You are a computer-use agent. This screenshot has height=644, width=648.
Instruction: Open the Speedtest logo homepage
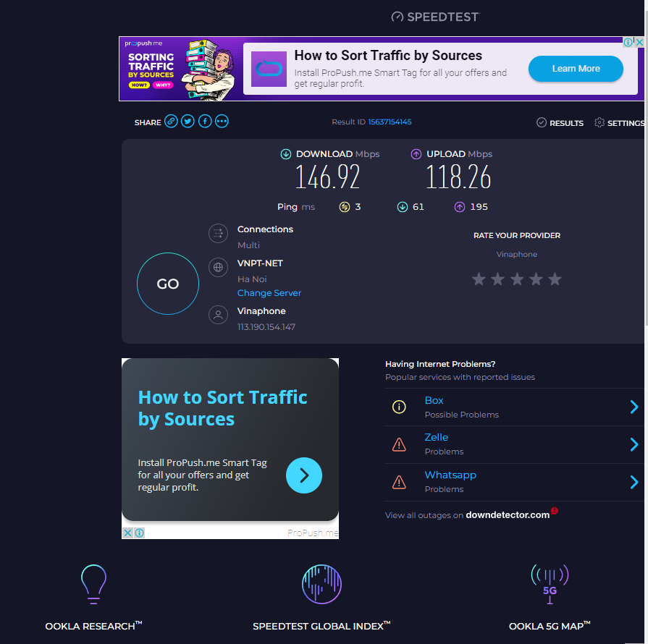point(435,17)
